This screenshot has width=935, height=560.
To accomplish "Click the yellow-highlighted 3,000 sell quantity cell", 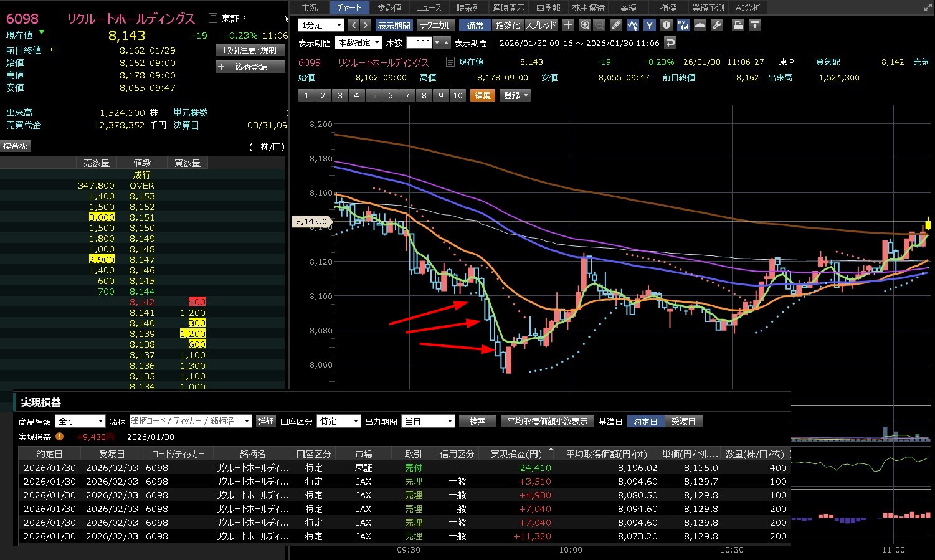I will point(102,217).
